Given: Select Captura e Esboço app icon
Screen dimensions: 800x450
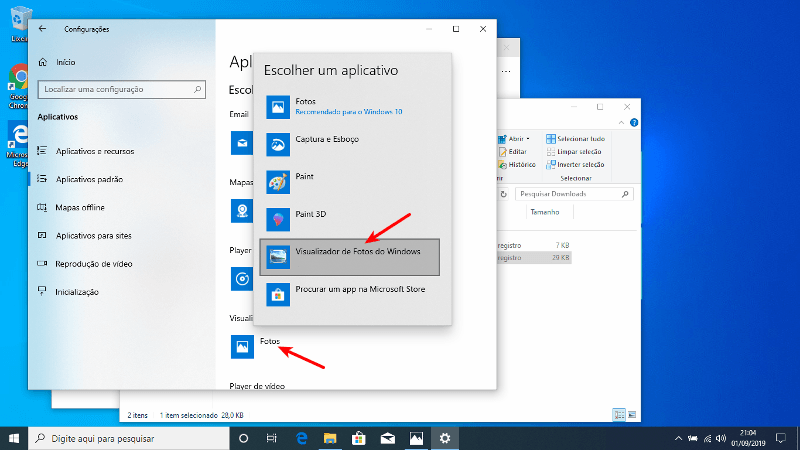Looking at the screenshot, I should (x=277, y=144).
